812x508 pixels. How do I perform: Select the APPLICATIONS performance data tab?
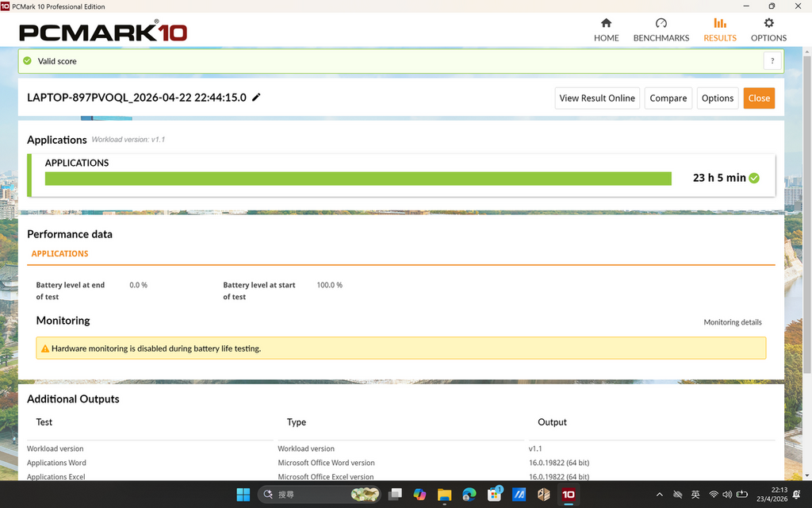(59, 253)
